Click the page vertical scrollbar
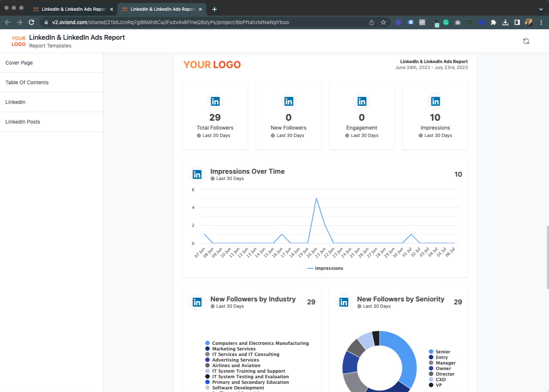 pos(548,257)
